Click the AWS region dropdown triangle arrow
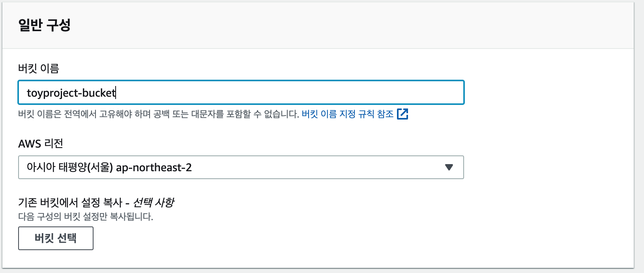 coord(449,167)
